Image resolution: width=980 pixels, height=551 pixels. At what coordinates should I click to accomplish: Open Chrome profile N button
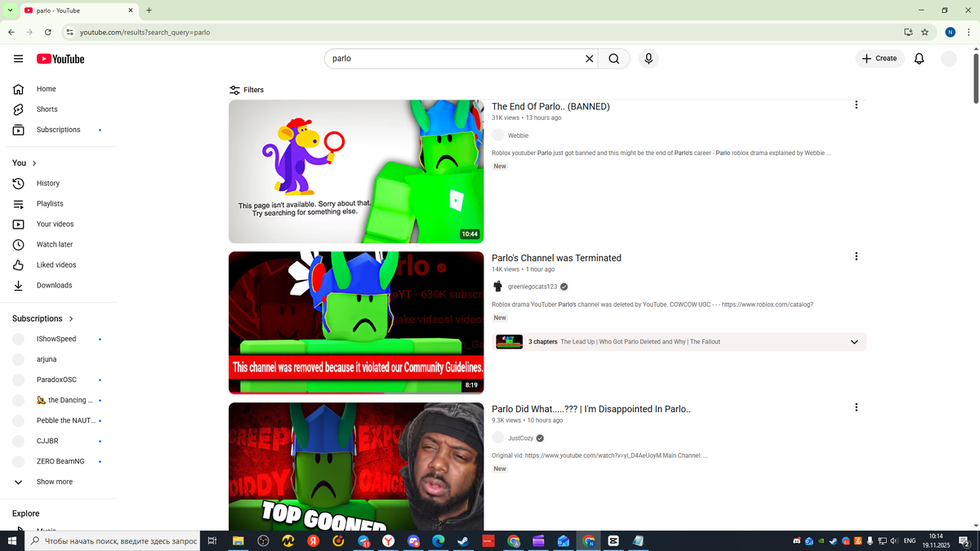pyautogui.click(x=950, y=32)
